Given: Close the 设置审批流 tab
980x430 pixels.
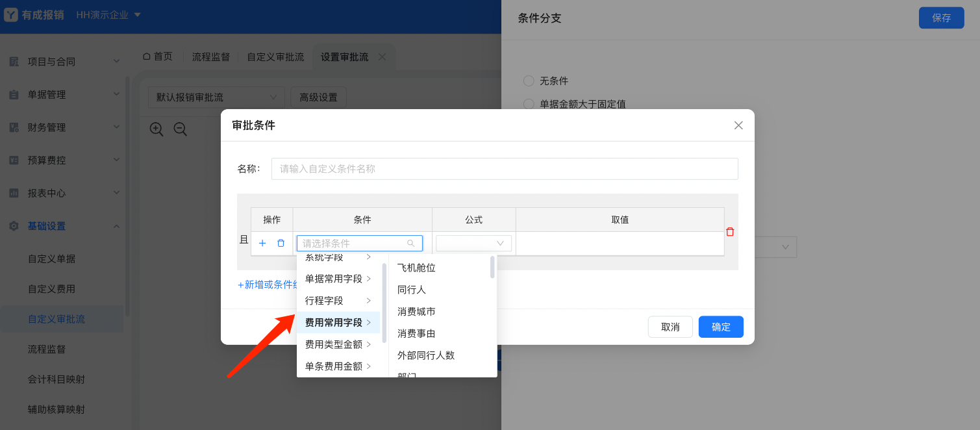Looking at the screenshot, I should (x=382, y=57).
